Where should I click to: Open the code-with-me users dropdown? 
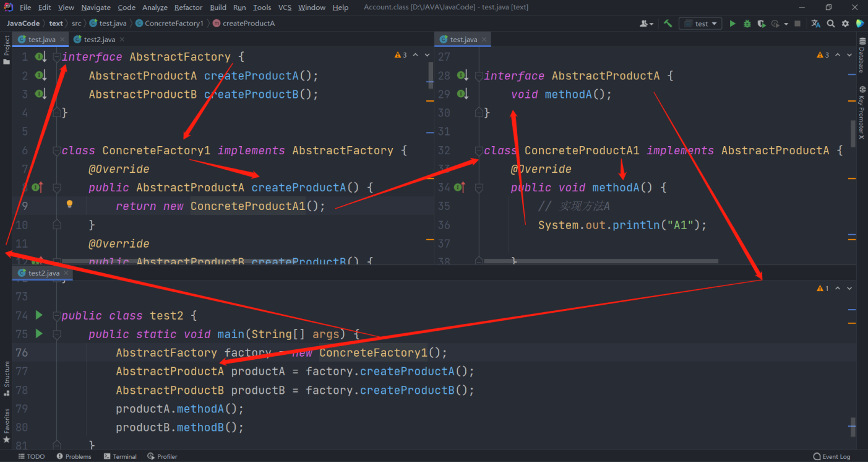pyautogui.click(x=647, y=24)
